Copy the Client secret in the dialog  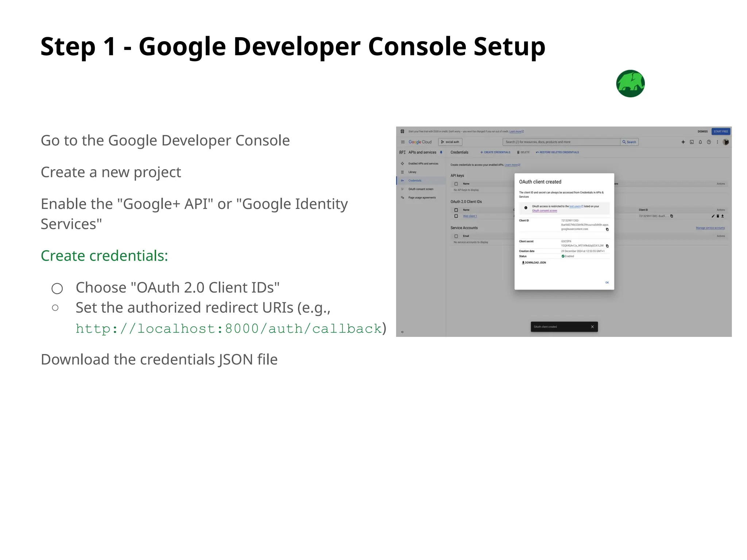click(607, 246)
